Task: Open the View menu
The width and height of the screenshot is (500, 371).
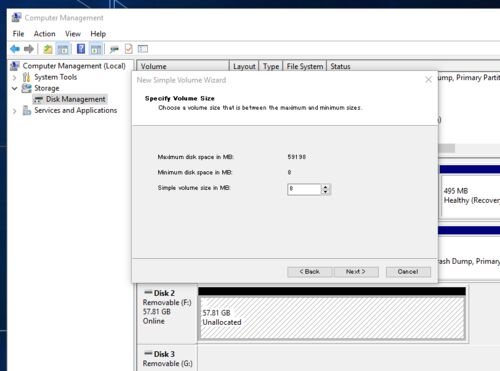Action: (x=73, y=34)
